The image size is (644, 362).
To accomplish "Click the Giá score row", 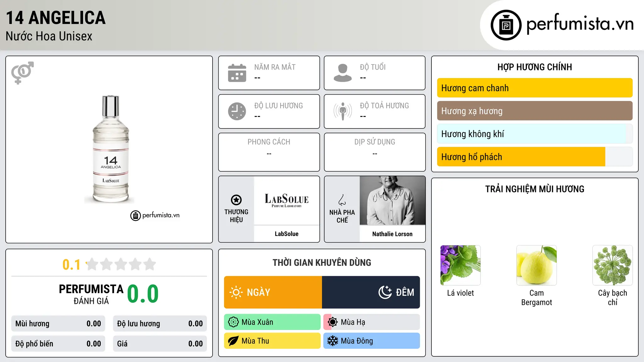I will (x=160, y=344).
